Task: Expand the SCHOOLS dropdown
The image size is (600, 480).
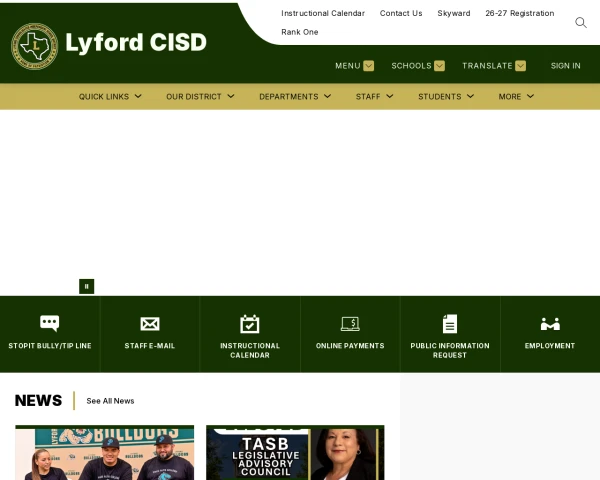Action: pos(418,66)
